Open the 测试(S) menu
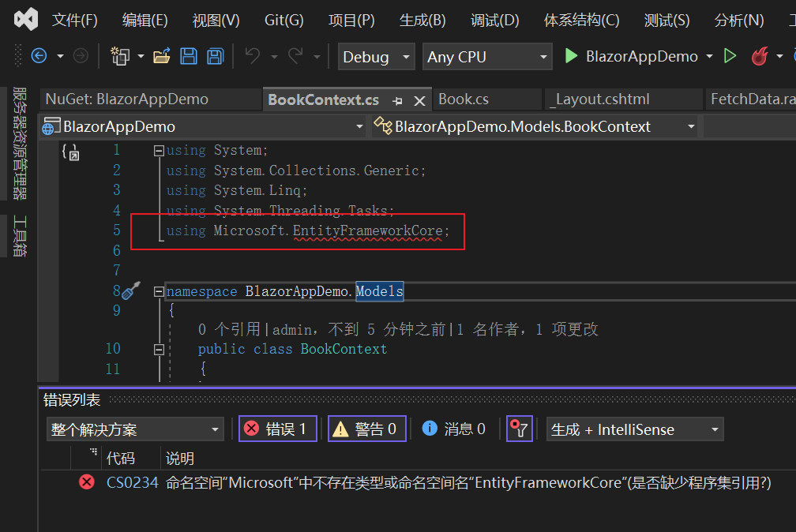 [666, 20]
